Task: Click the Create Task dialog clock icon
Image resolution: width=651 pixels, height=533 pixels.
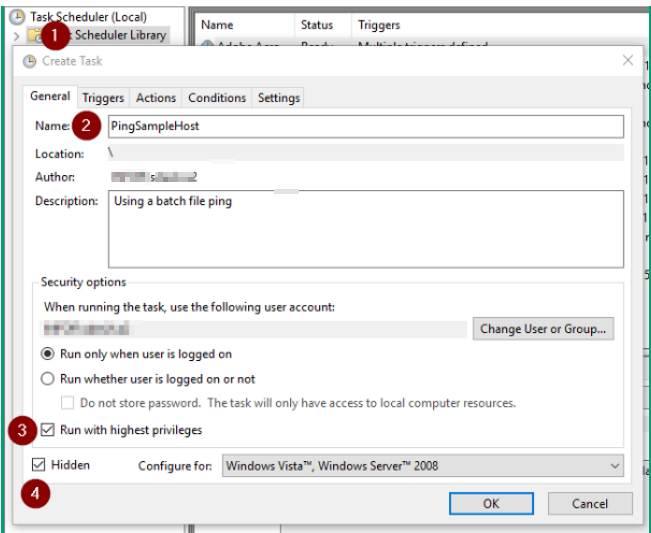Action: click(x=29, y=61)
